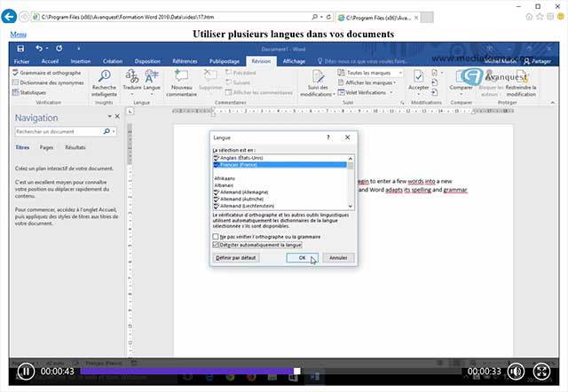Click the browser back arrow button

pyautogui.click(x=12, y=16)
